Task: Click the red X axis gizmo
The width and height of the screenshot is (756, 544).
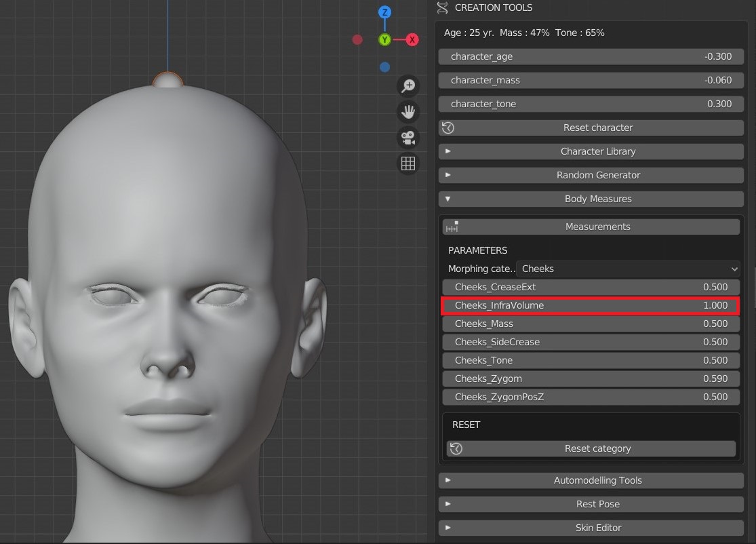Action: pyautogui.click(x=412, y=39)
